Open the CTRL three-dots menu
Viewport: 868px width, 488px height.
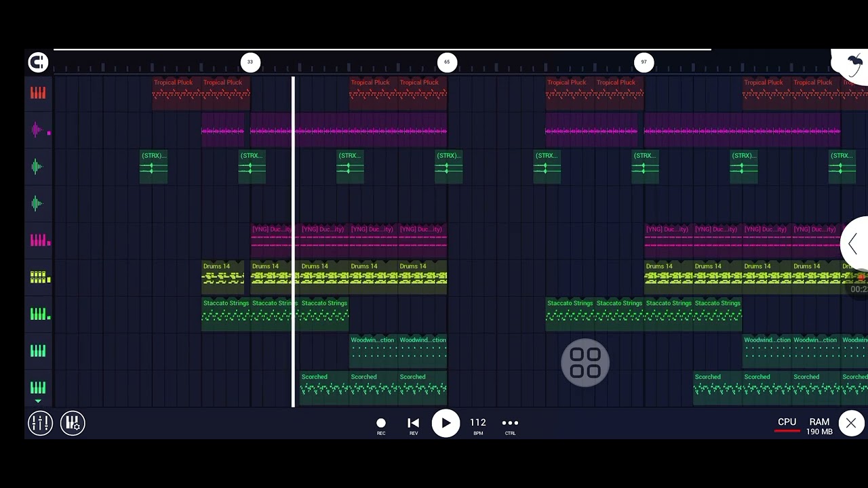point(510,425)
